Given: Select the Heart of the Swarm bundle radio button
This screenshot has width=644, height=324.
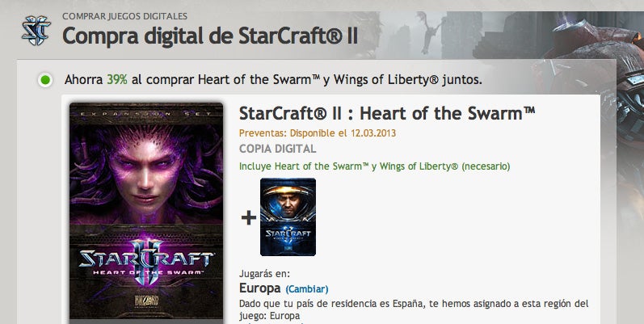Looking at the screenshot, I should pyautogui.click(x=45, y=80).
